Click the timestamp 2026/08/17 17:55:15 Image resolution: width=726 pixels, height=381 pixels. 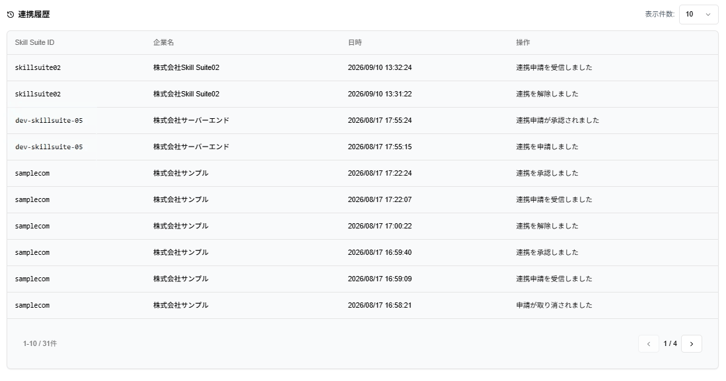380,147
